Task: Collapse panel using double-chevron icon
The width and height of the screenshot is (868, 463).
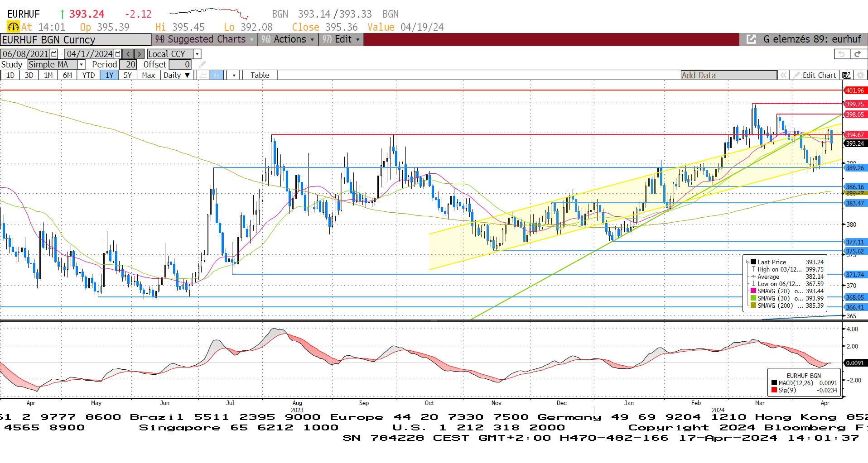Action: [783, 75]
